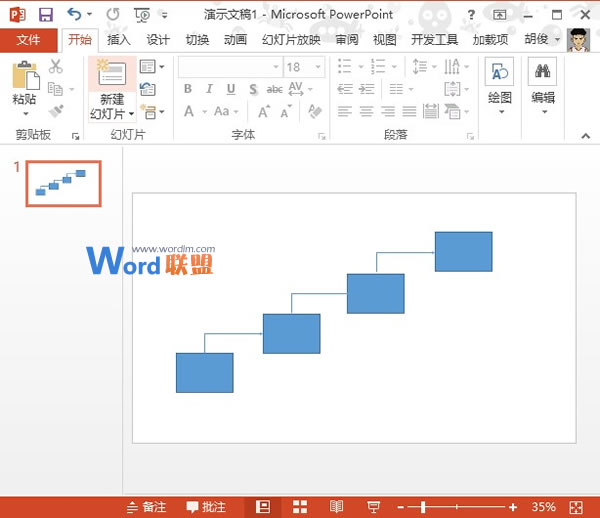The height and width of the screenshot is (518, 600).
Task: Click Increase List Level indent icon
Action: pyautogui.click(x=367, y=89)
